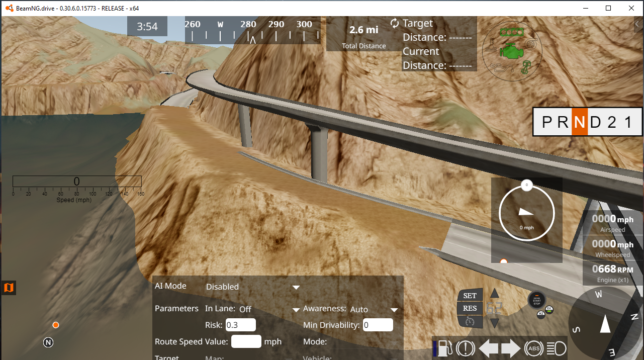The image size is (644, 360).
Task: Click the cruise control RES button
Action: 470,308
